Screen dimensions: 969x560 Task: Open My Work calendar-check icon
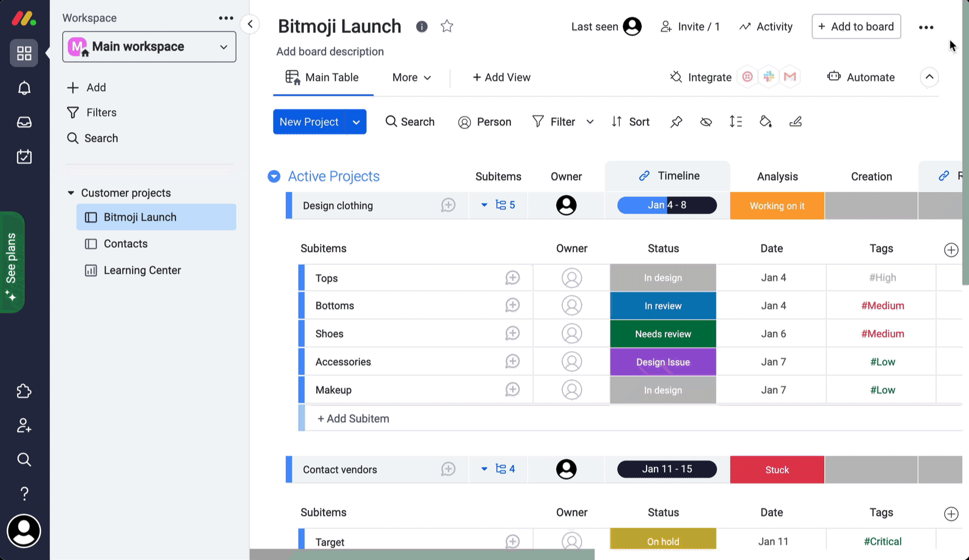(24, 156)
